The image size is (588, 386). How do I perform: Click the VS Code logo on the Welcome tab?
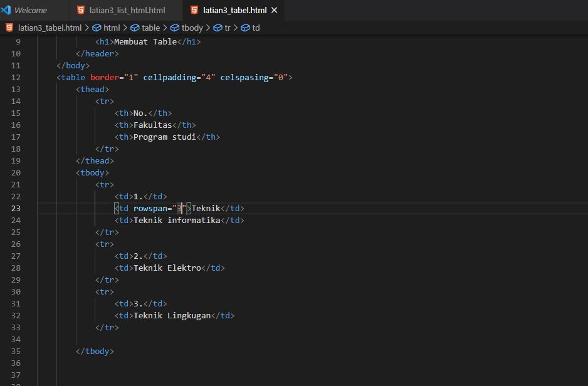7,10
